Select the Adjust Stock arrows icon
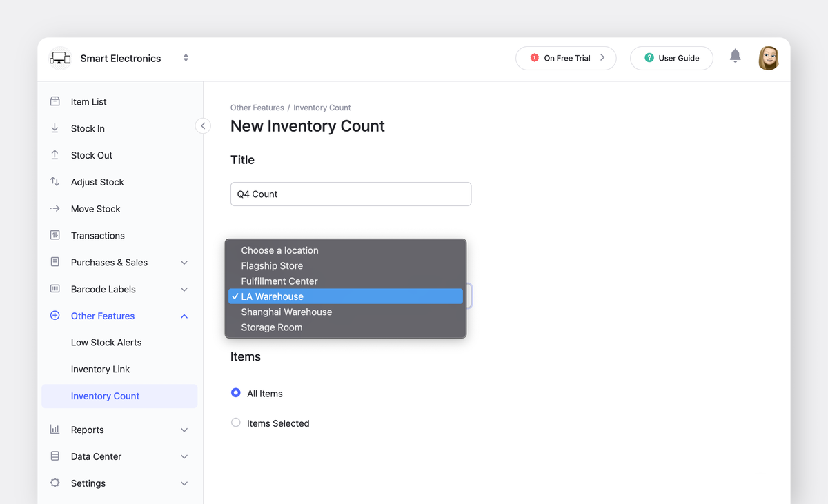The image size is (828, 504). click(55, 182)
